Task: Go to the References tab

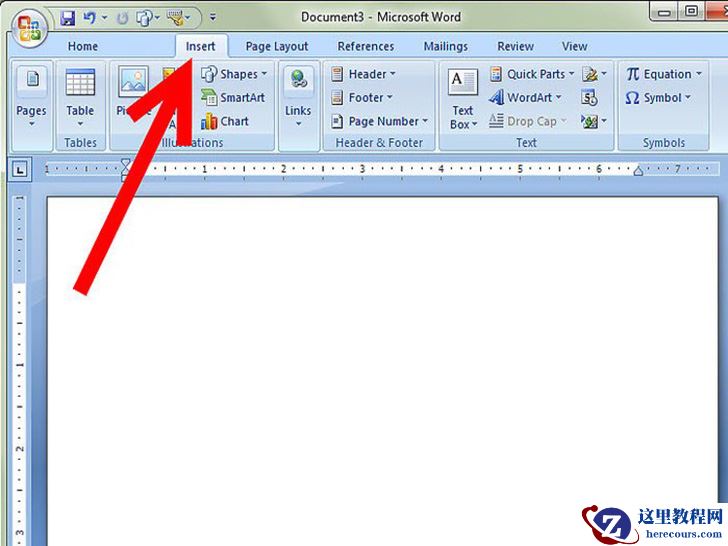Action: coord(366,46)
